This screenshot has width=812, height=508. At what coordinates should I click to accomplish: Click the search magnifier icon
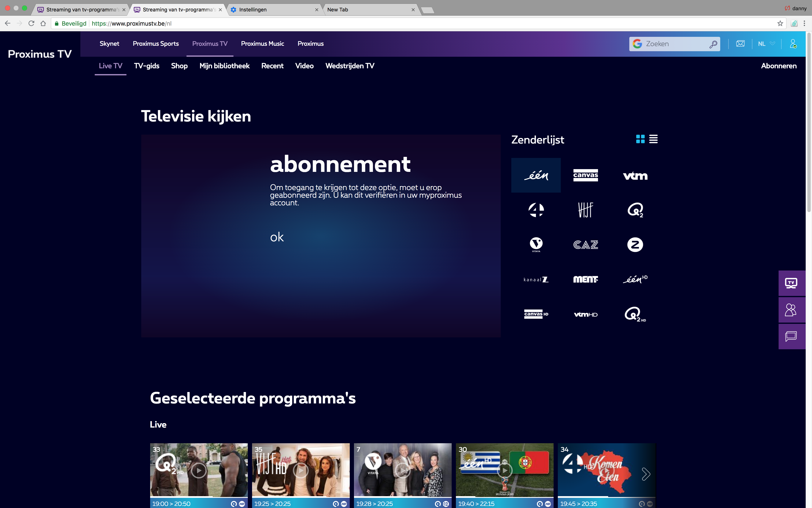[713, 44]
